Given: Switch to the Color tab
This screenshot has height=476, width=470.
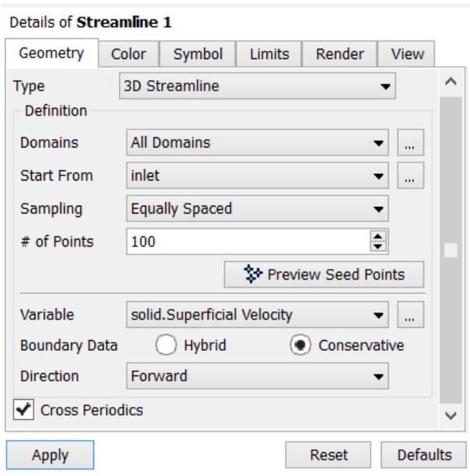Looking at the screenshot, I should pos(129,54).
